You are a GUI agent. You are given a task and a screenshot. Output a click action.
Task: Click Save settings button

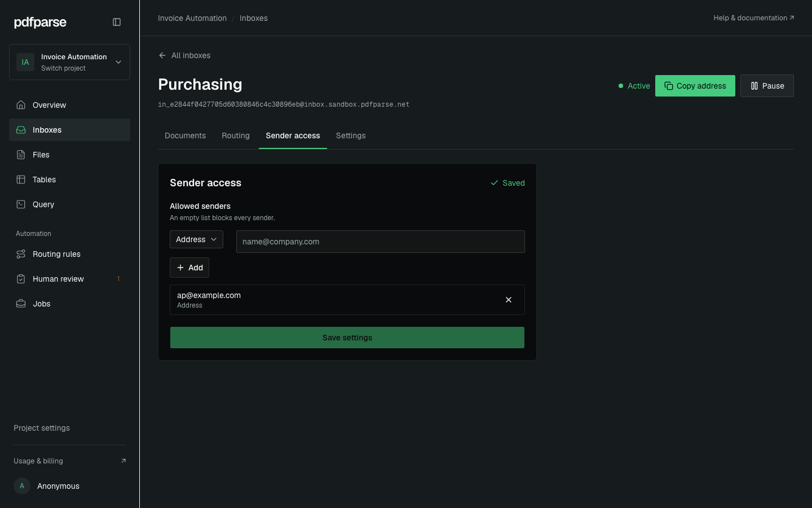click(347, 338)
